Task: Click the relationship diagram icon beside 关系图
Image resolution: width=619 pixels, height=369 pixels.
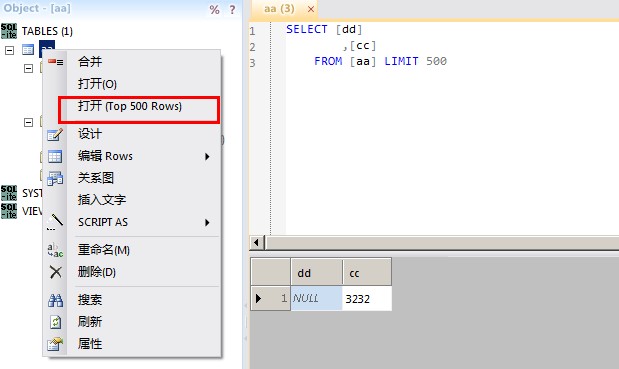Action: [x=55, y=178]
